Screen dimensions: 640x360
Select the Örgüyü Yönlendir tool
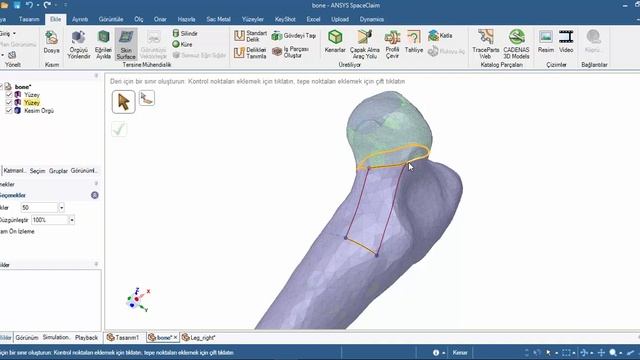78,44
